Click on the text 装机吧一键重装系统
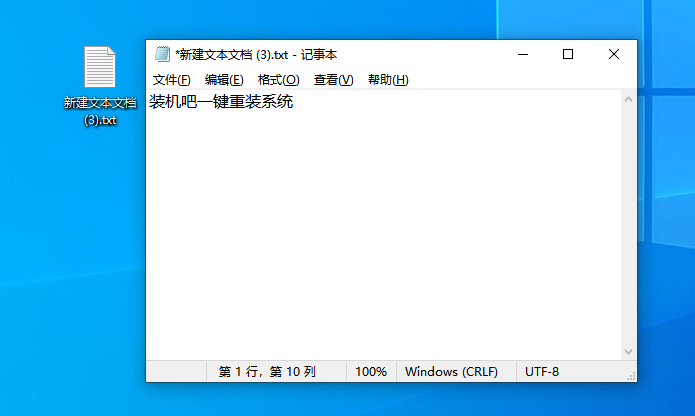695x416 pixels. point(221,102)
